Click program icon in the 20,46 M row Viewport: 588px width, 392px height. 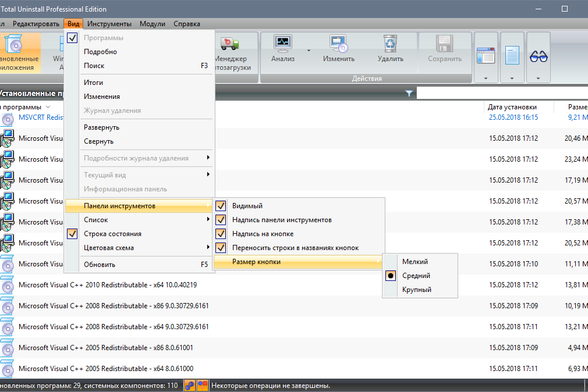[7, 138]
